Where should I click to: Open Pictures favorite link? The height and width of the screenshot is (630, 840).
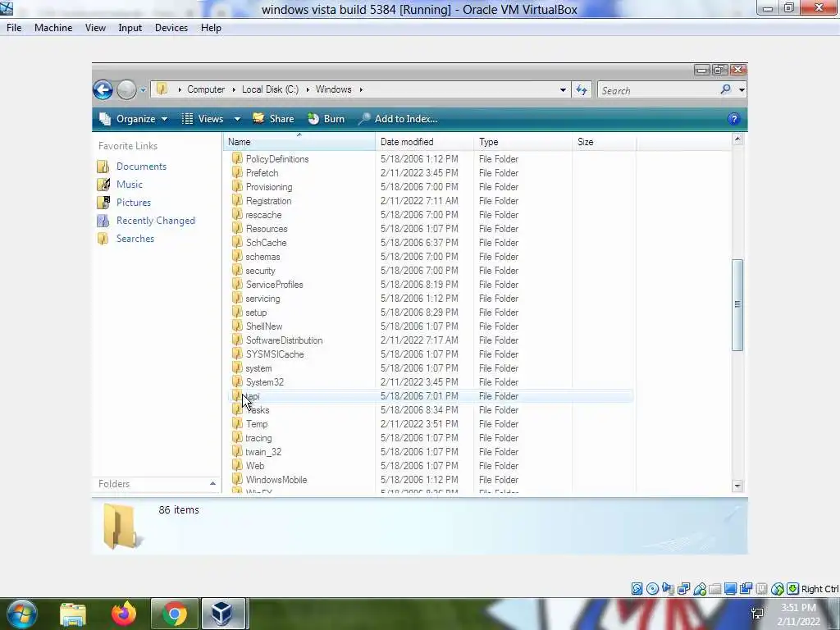click(x=134, y=203)
